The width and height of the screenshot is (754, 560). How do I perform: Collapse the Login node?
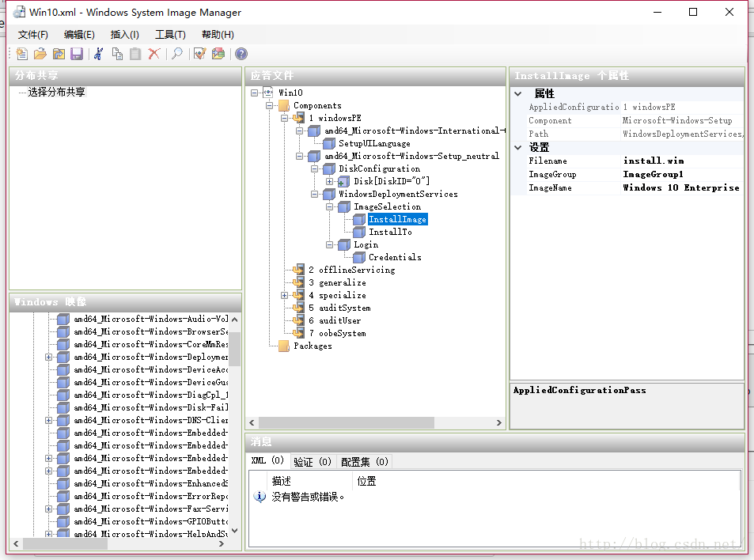(x=329, y=244)
